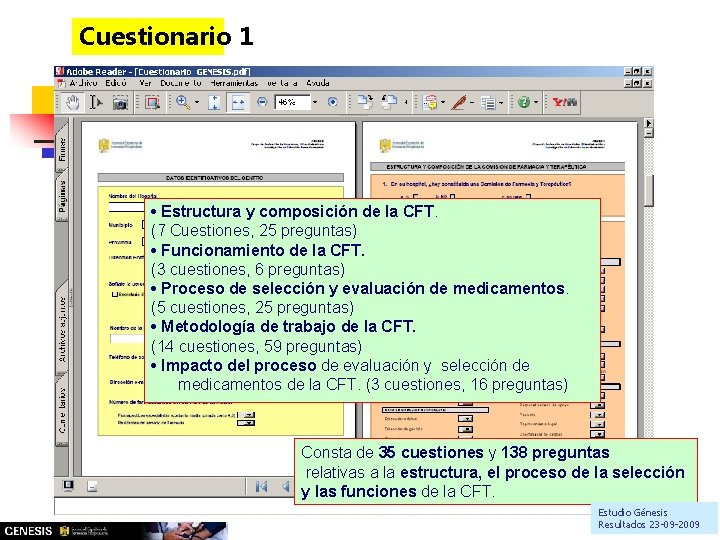Screen dimensions: 720x540
Task: Open the Archivo menu
Action: click(x=83, y=83)
